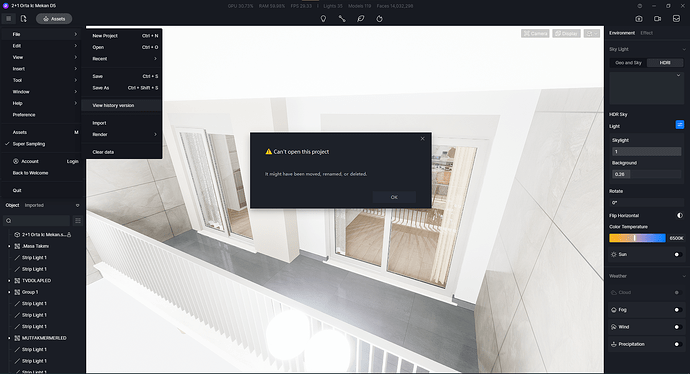This screenshot has width=690, height=374.
Task: Open the video render icon
Action: pyautogui.click(x=657, y=18)
